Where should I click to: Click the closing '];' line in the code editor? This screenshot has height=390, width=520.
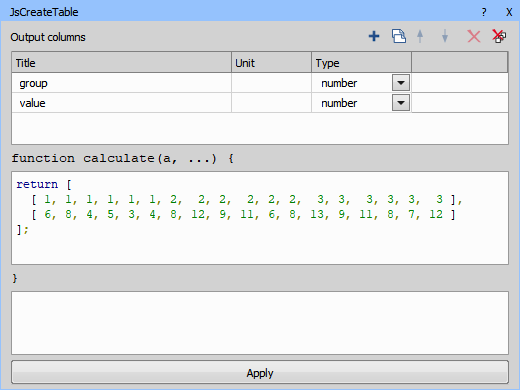(23, 229)
